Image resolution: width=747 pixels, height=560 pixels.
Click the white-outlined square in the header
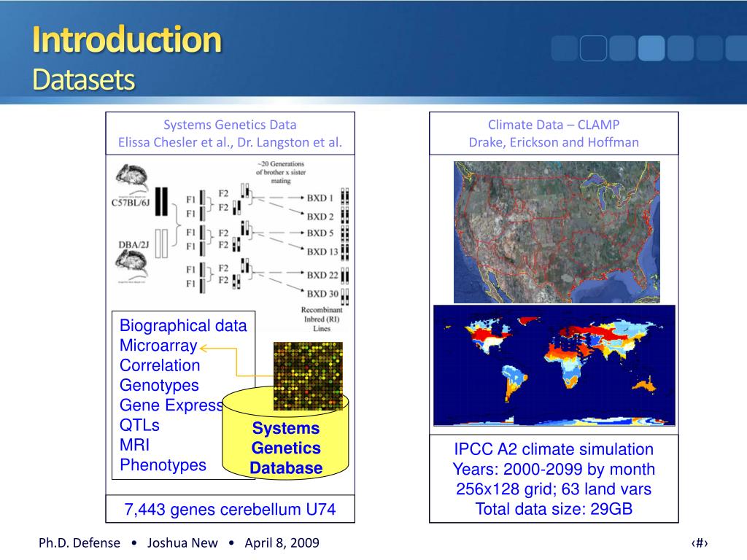593,48
